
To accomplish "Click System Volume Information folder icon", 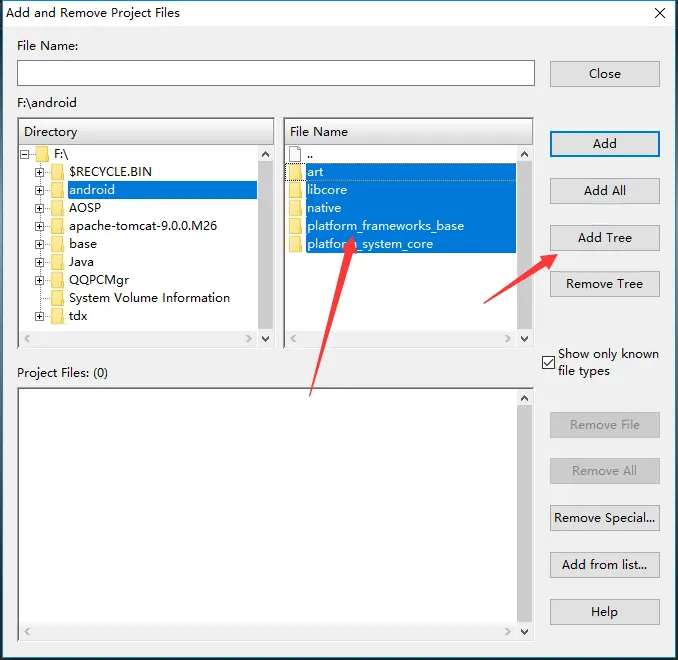I will click(x=57, y=298).
